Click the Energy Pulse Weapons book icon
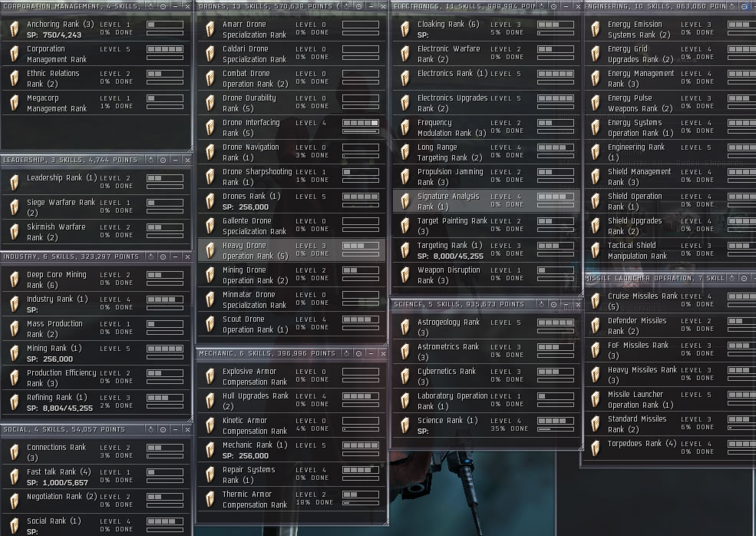Viewport: 756px width, 536px height. point(596,103)
